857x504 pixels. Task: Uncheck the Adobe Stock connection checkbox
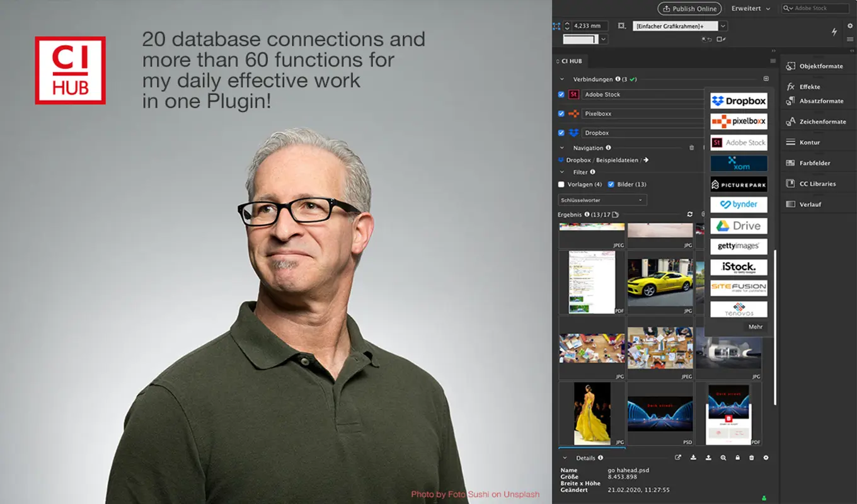[x=561, y=94]
